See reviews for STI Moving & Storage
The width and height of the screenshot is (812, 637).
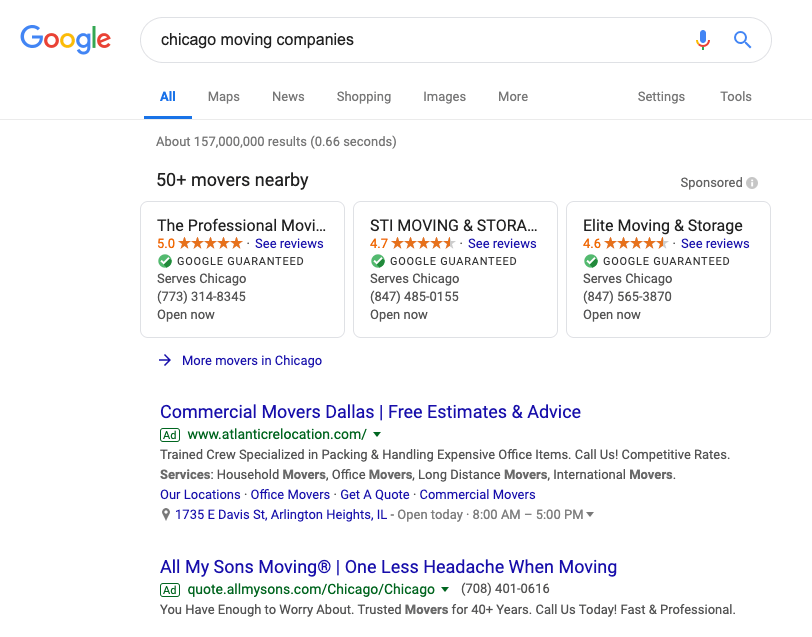[502, 243]
